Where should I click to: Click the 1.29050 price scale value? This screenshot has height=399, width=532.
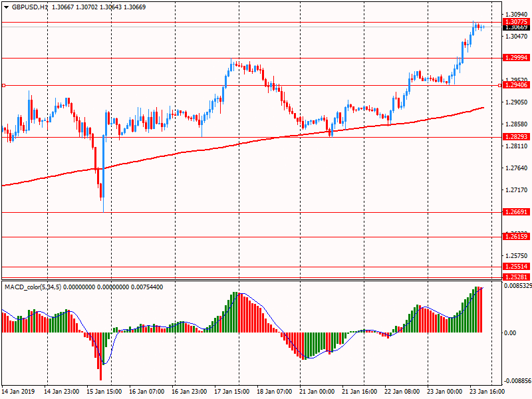coord(517,102)
